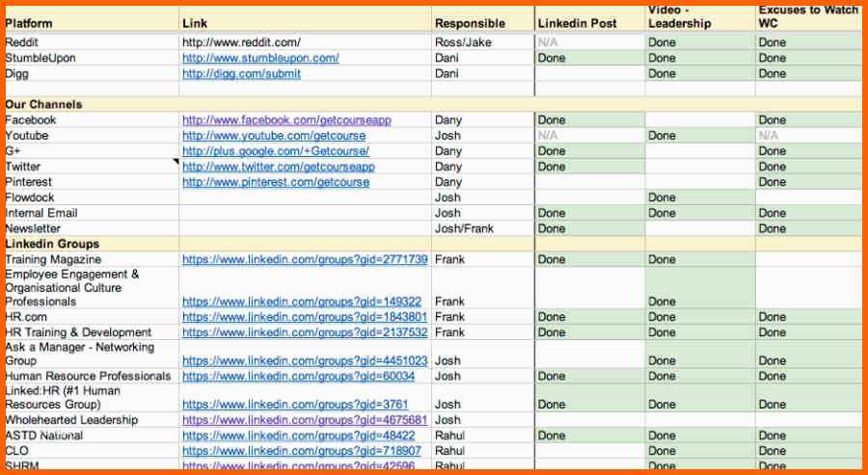868x475 pixels.
Task: Open the plus.google.com/+Getcourse link
Action: point(276,151)
